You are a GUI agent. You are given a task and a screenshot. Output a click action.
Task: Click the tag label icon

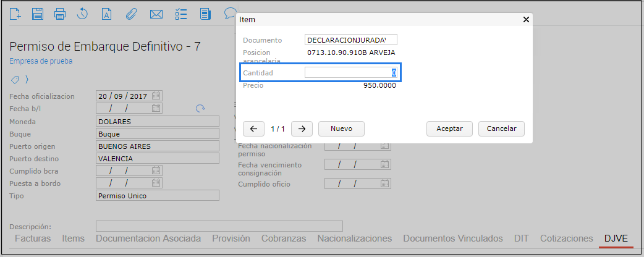point(15,80)
